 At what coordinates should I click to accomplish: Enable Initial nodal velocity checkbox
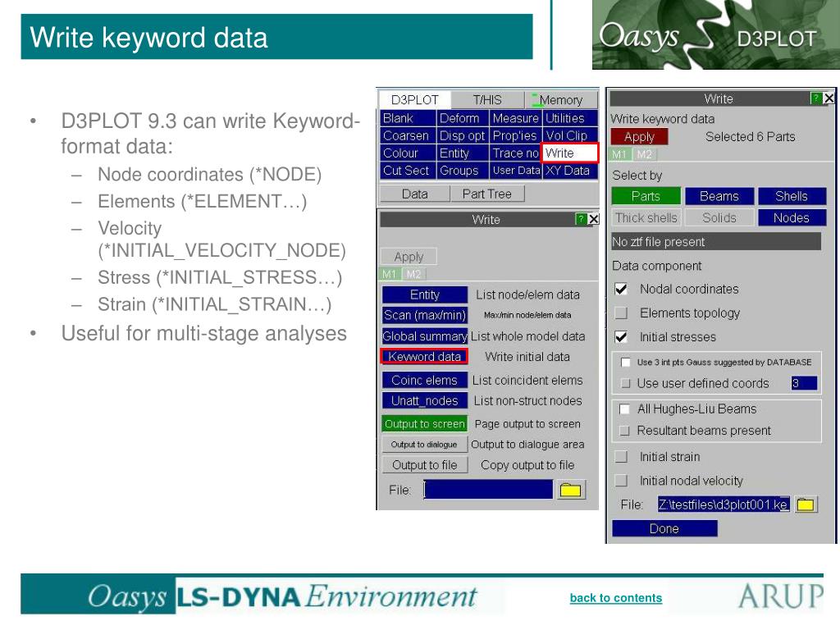tap(621, 481)
